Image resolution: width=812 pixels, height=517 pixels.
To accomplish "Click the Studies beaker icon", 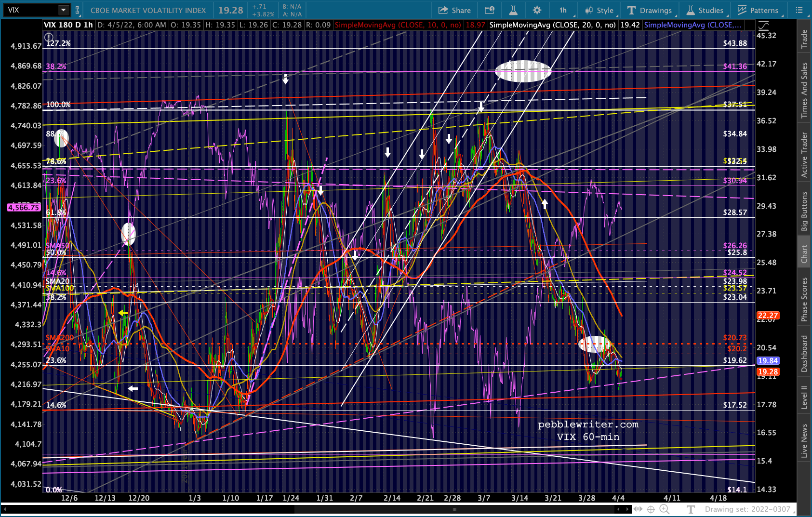I will coord(691,10).
